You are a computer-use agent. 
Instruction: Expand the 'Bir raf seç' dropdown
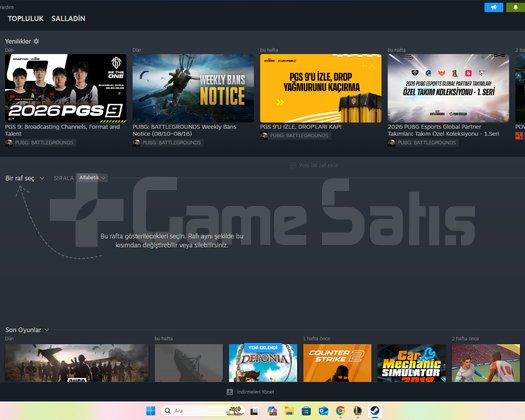click(24, 178)
